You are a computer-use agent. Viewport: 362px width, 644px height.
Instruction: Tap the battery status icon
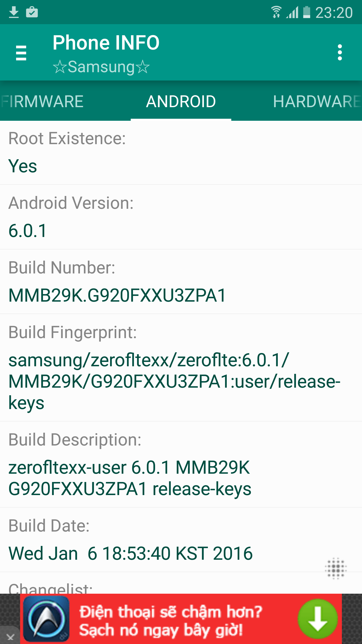pyautogui.click(x=306, y=12)
